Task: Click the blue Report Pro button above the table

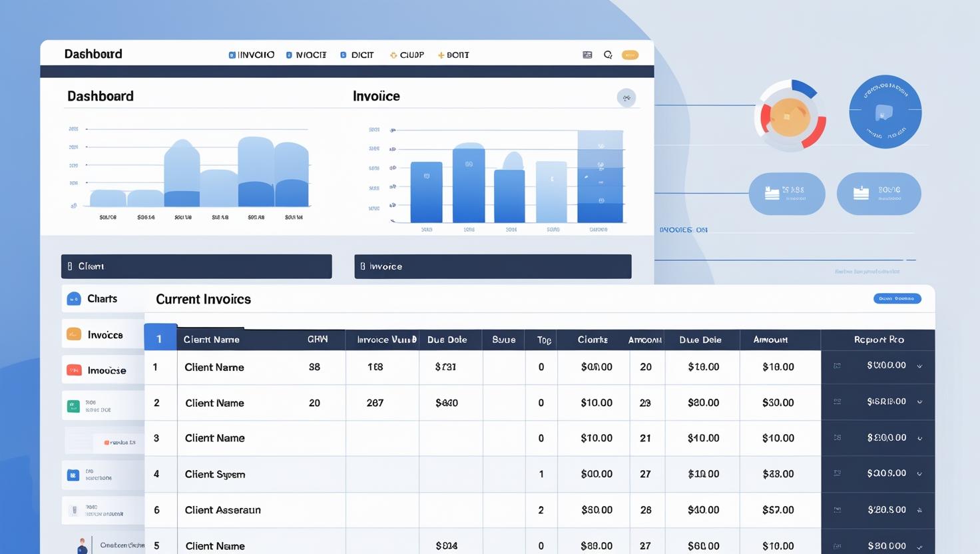Action: pyautogui.click(x=897, y=298)
